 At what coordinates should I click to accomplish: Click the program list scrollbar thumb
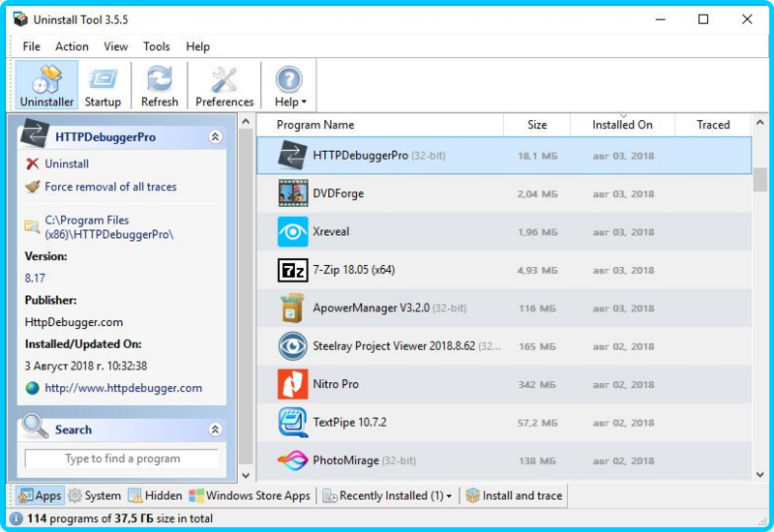pos(759,180)
